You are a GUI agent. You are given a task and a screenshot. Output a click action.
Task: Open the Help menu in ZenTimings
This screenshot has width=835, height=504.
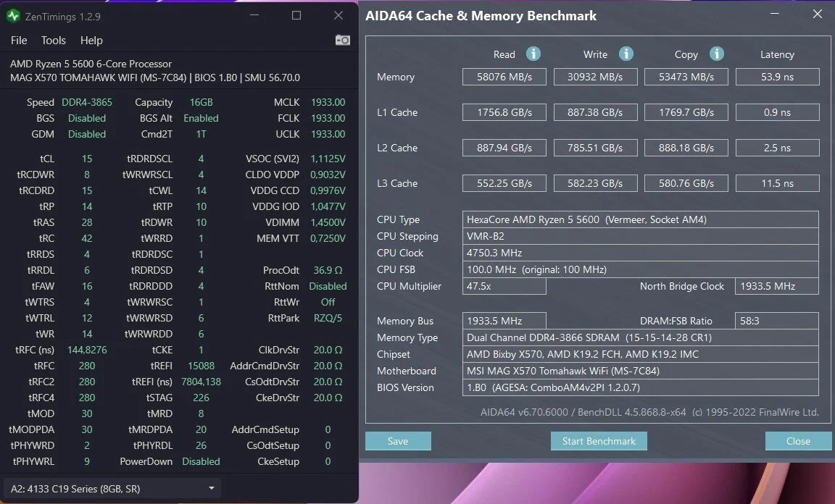[x=91, y=41]
